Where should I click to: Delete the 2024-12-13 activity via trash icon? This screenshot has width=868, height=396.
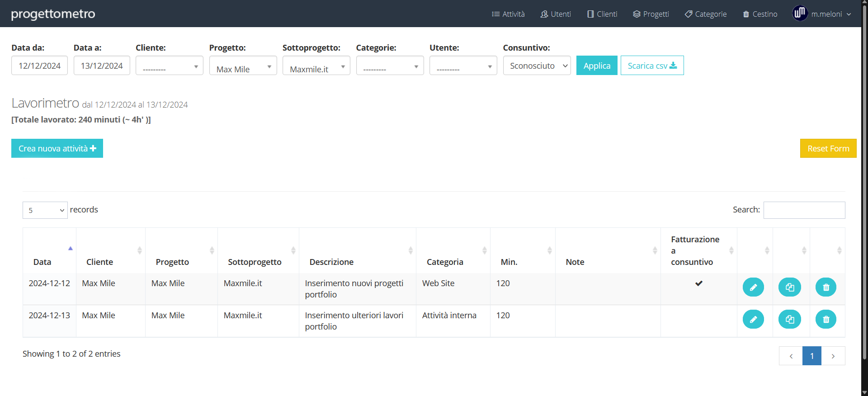pyautogui.click(x=826, y=320)
